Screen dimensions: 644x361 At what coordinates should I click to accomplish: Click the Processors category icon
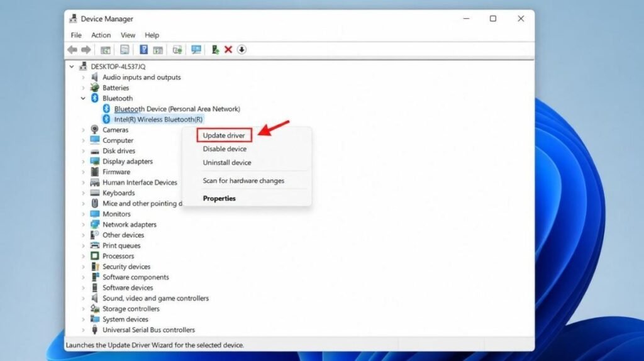(x=95, y=256)
